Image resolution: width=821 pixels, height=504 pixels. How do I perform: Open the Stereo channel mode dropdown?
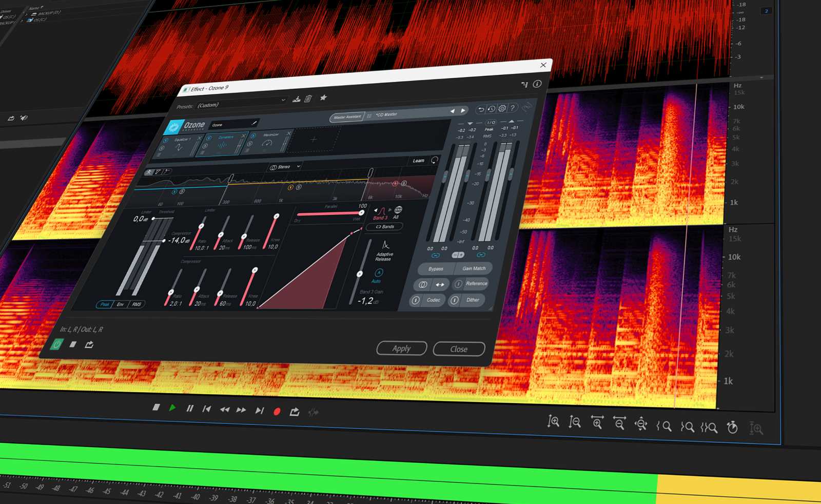[x=285, y=167]
